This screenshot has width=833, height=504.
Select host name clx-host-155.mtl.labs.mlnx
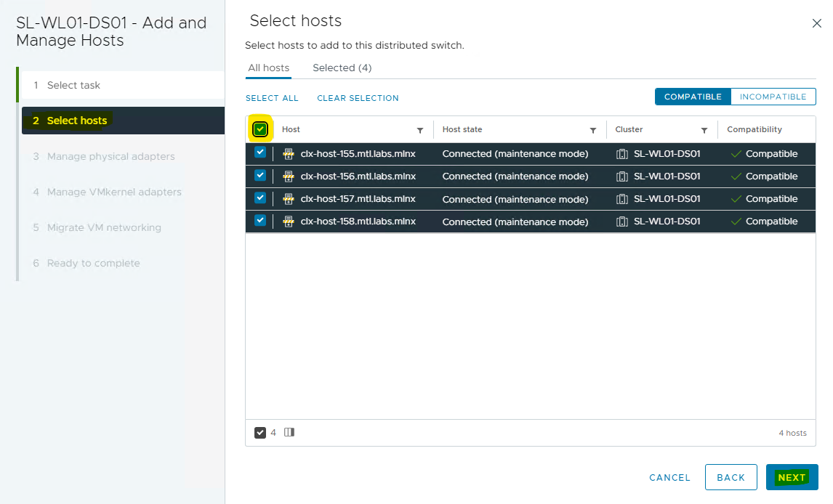click(x=358, y=154)
